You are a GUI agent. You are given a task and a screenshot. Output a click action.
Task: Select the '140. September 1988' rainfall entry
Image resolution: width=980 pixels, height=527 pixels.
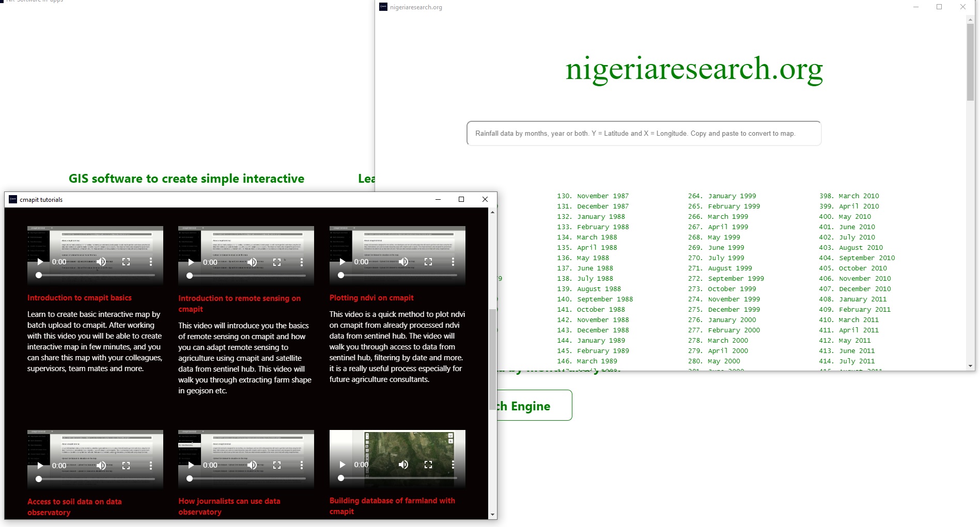pos(595,299)
